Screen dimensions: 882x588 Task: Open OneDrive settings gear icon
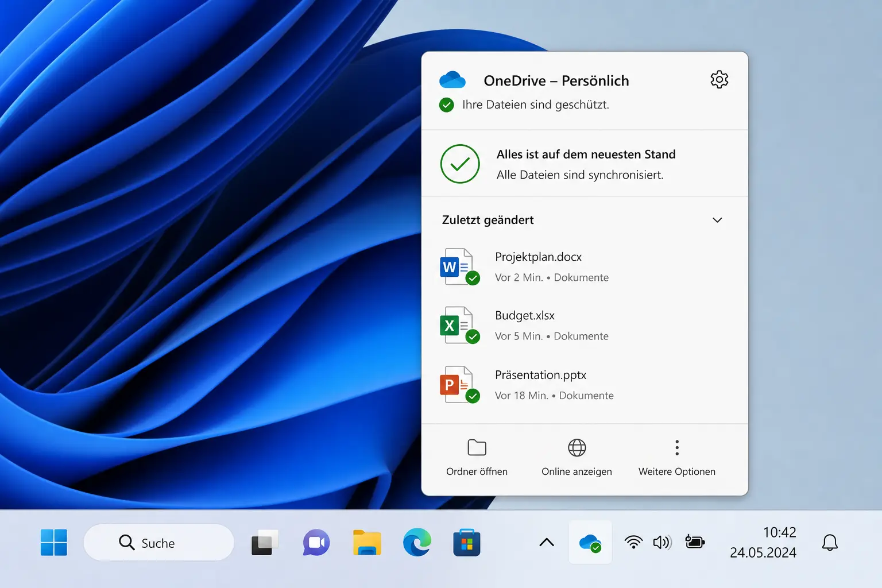(x=719, y=79)
